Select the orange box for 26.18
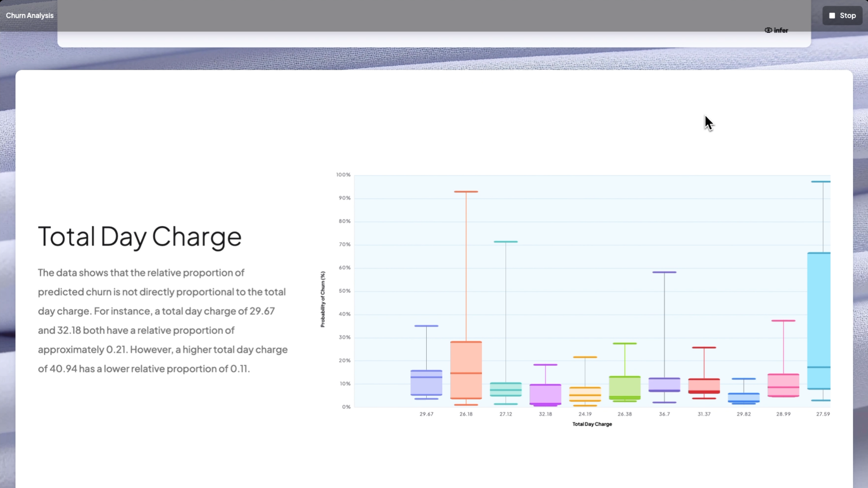 click(x=466, y=361)
